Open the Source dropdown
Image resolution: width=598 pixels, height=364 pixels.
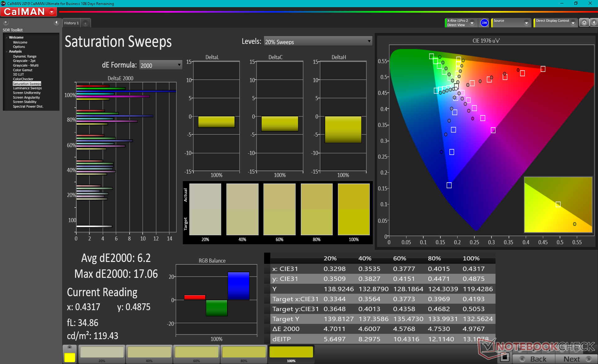point(526,23)
